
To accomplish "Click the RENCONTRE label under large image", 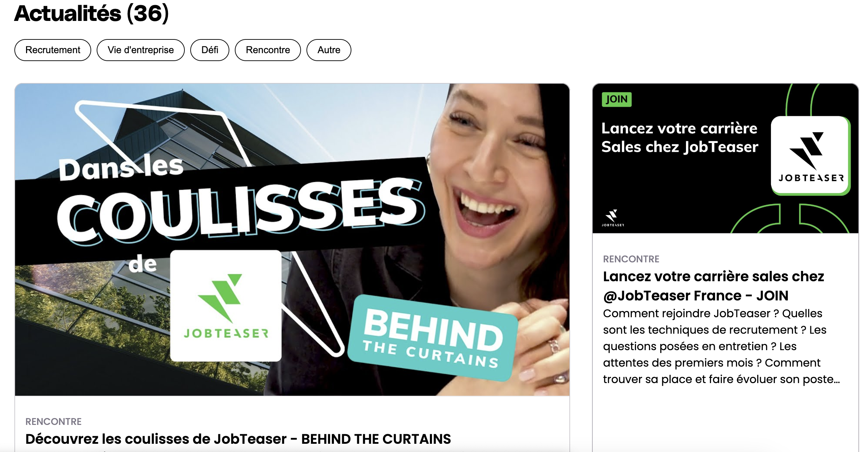I will [53, 421].
